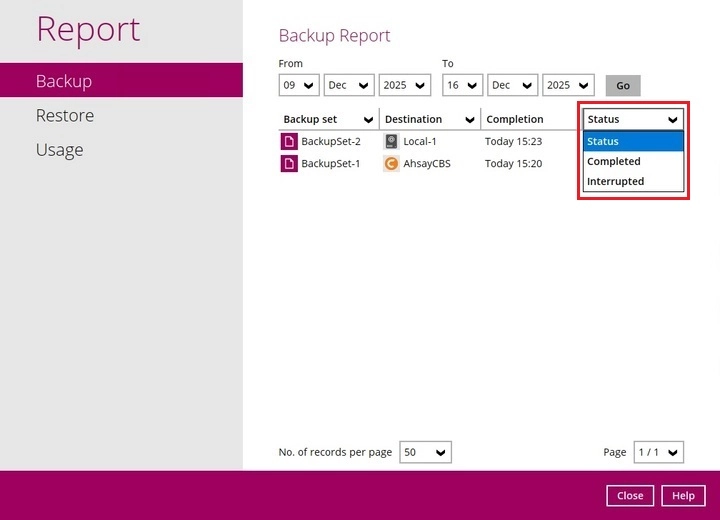Open the Usage report section
The width and height of the screenshot is (720, 520).
pyautogui.click(x=59, y=150)
